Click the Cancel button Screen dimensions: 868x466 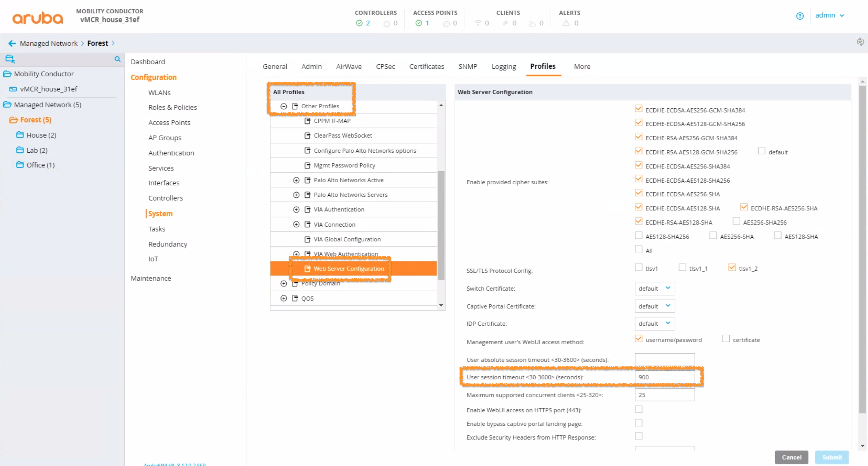tap(791, 457)
